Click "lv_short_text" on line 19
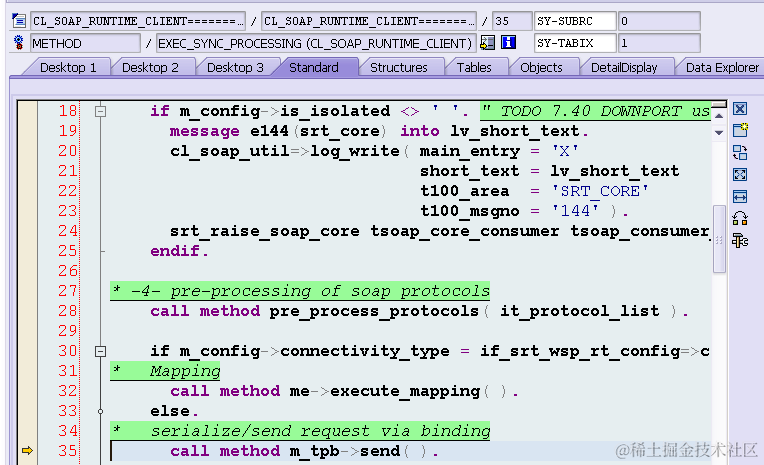The width and height of the screenshot is (764, 465). (515, 131)
